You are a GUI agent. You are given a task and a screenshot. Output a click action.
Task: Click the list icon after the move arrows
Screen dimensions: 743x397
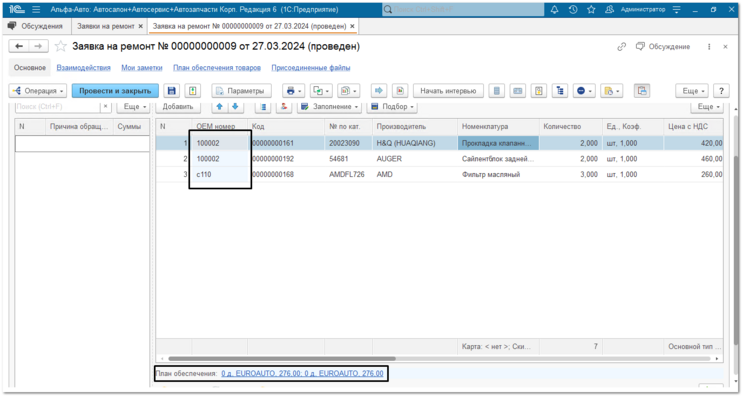tap(263, 107)
